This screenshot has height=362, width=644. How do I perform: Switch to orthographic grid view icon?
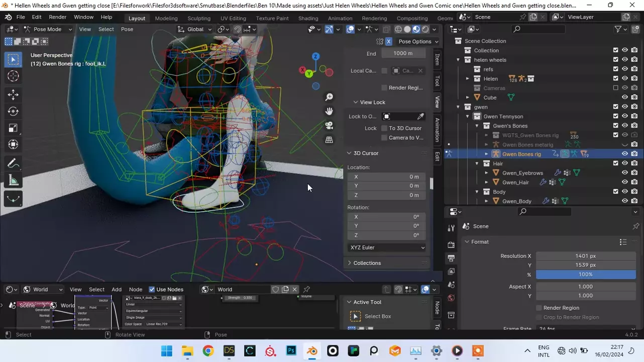329,140
